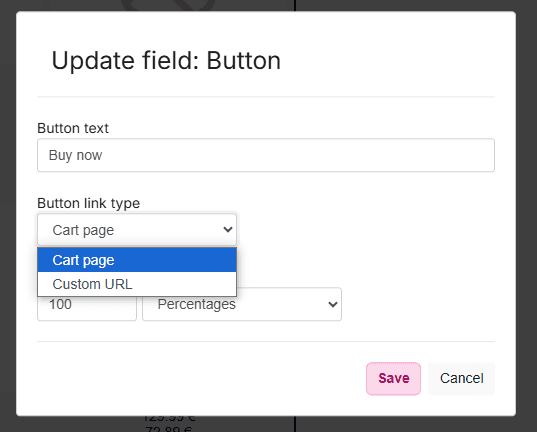This screenshot has width=537, height=432.
Task: Click the chevron arrow on Percentages select
Action: tap(333, 304)
